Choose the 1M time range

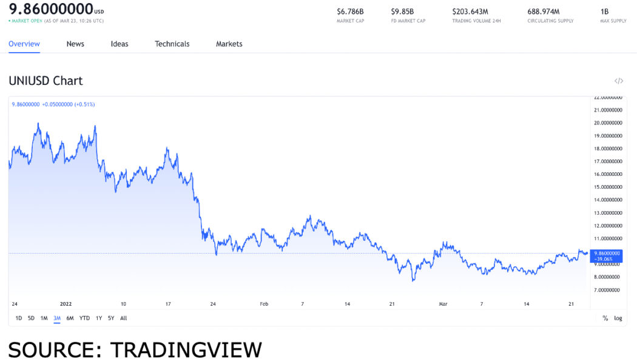pos(44,318)
